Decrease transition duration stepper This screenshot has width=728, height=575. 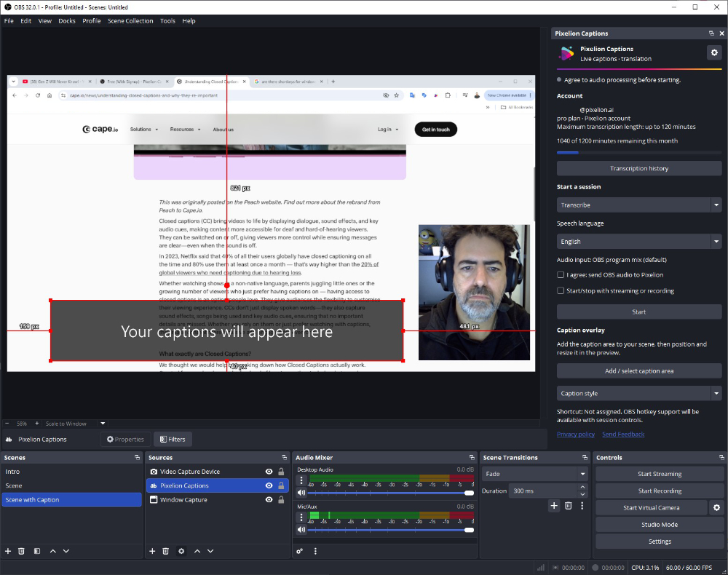pos(582,494)
